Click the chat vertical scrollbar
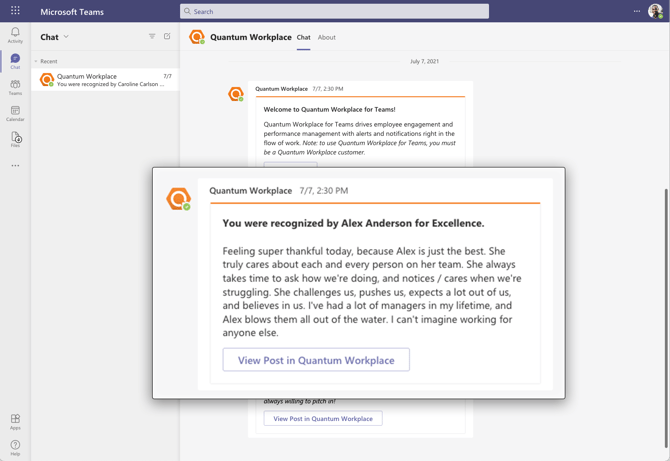This screenshot has height=461, width=670. [x=667, y=318]
